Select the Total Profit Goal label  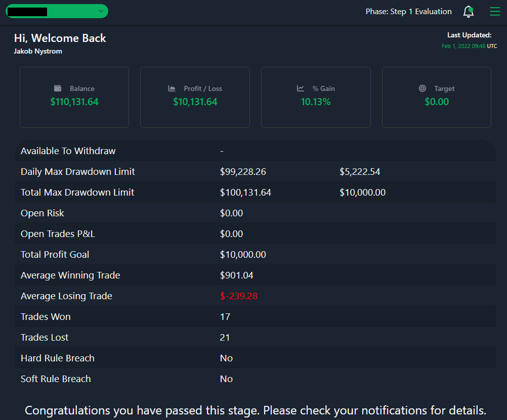[x=55, y=255]
